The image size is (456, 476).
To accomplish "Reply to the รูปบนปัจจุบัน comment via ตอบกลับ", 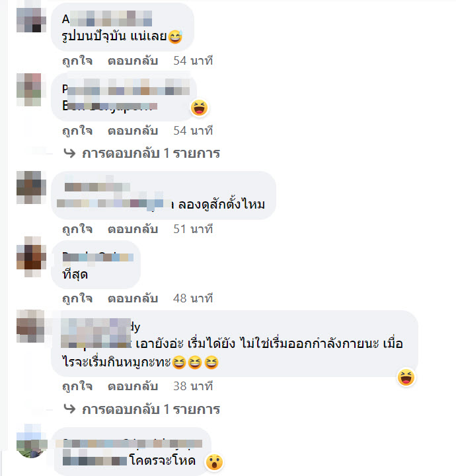I will 133,61.
